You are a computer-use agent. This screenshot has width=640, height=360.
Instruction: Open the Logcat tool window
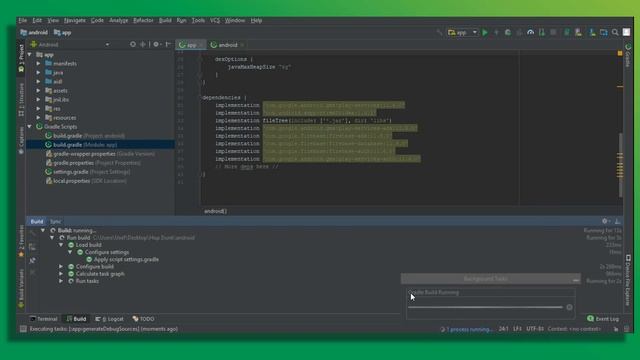[x=109, y=319]
